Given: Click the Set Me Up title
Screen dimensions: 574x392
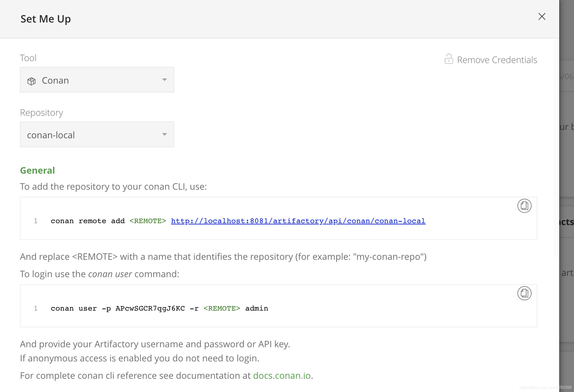Looking at the screenshot, I should [46, 19].
